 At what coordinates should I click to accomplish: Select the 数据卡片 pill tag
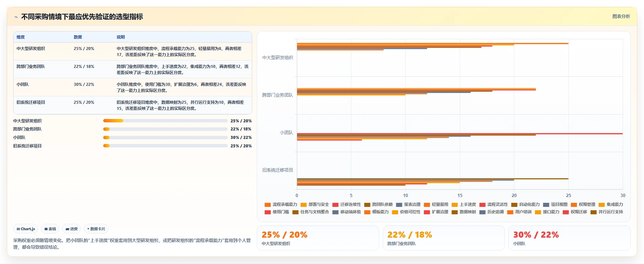pyautogui.click(x=96, y=229)
